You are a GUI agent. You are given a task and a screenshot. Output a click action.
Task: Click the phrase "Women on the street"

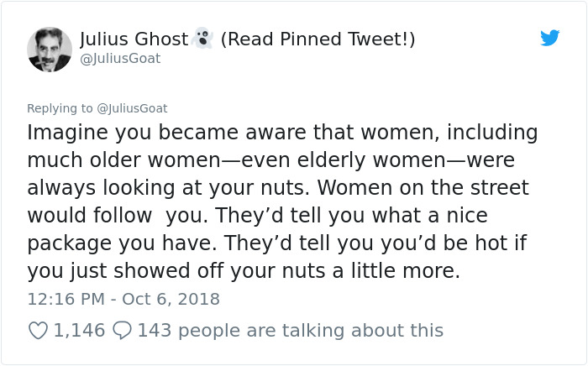[444, 188]
